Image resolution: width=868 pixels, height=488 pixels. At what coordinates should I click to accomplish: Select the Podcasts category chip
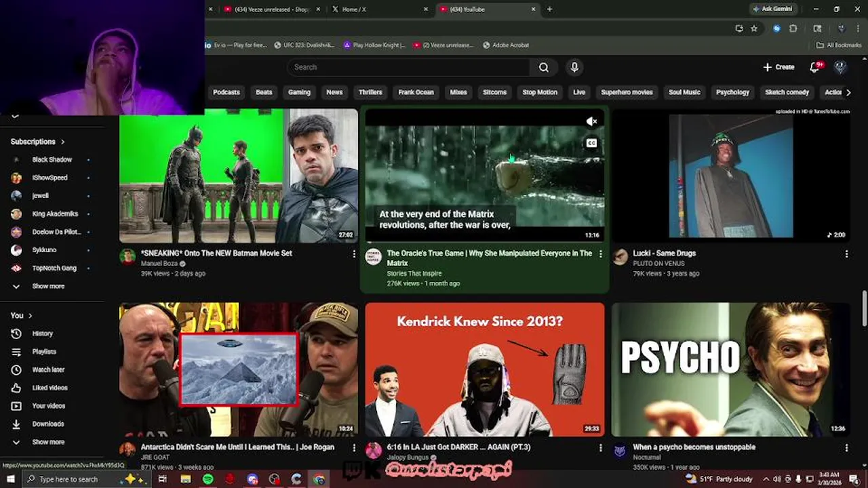(x=226, y=92)
